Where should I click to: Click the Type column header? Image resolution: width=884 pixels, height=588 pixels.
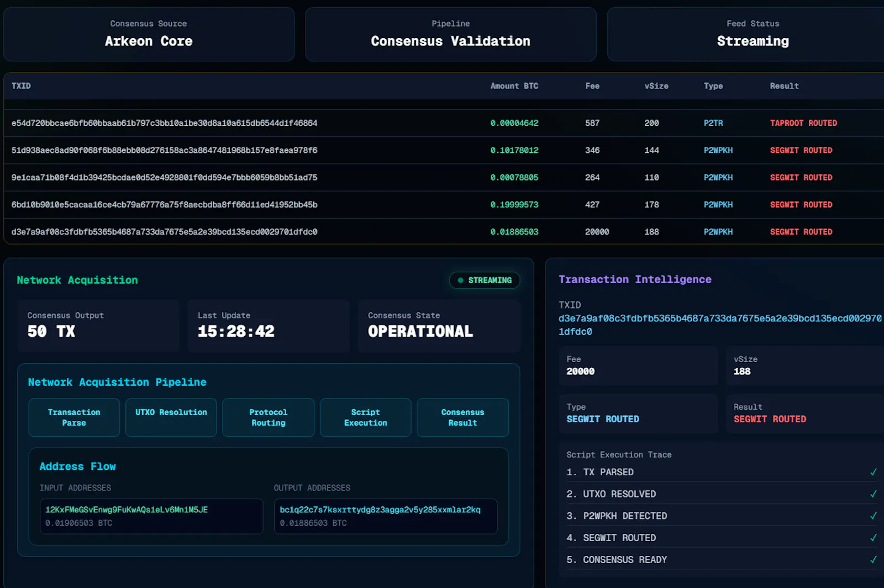(713, 86)
